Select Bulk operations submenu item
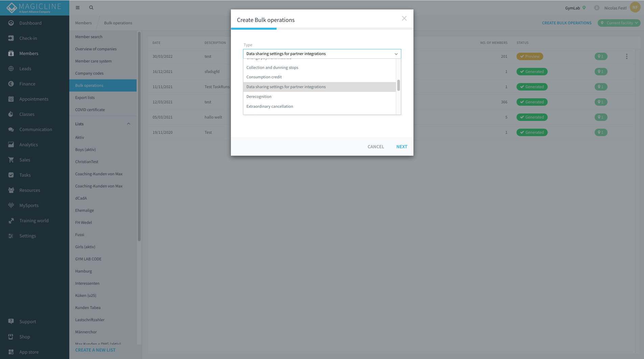Screen dimensions: 644x359 [103, 85]
